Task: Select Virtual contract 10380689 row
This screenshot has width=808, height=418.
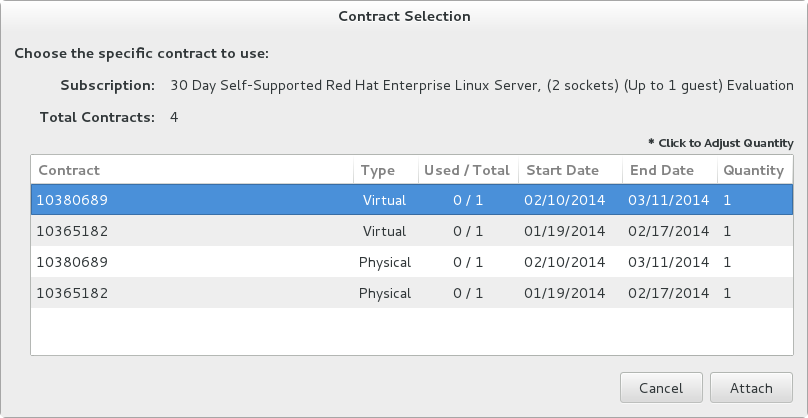Action: (x=190, y=200)
